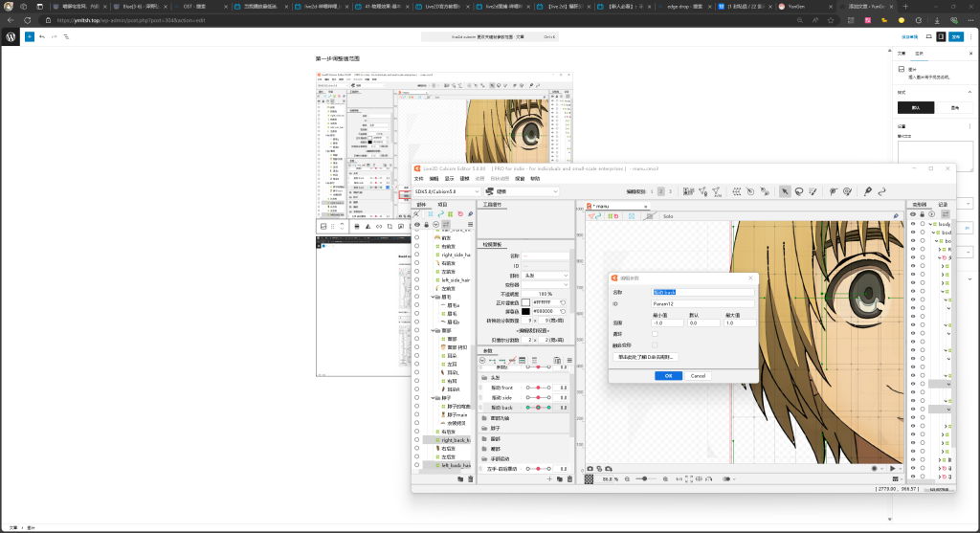Click the browser refresh icon
The width and height of the screenshot is (980, 533).
28,20
